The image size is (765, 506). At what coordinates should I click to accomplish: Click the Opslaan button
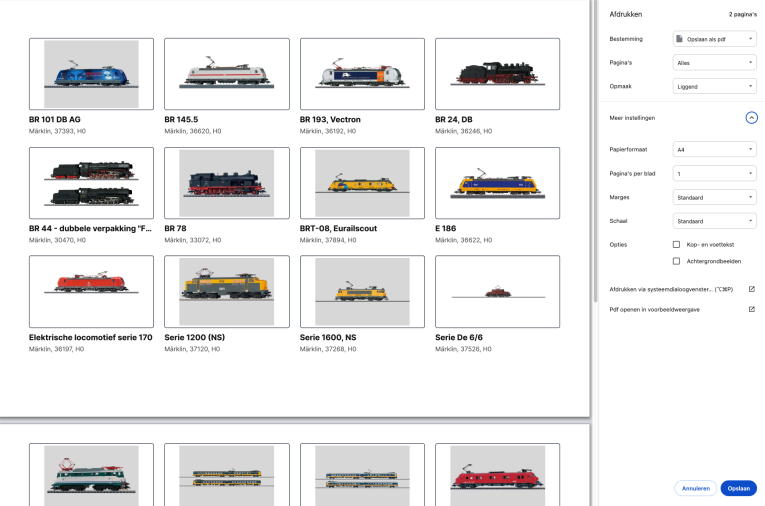tap(738, 489)
